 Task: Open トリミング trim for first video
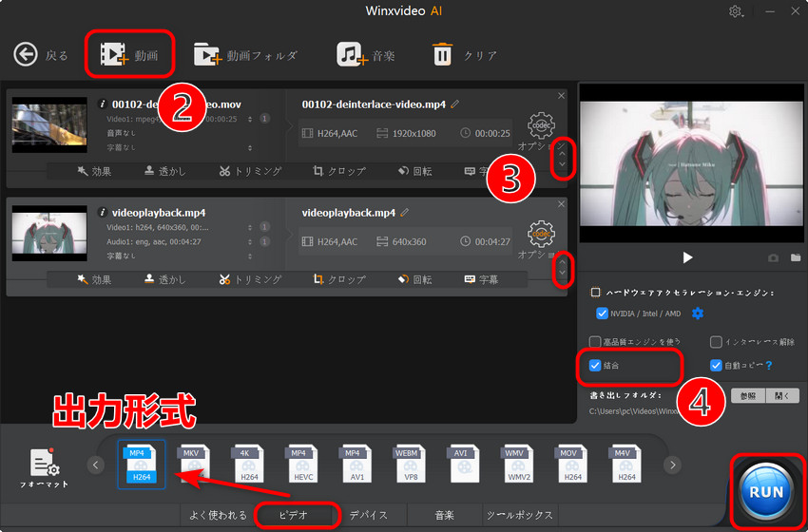(250, 171)
